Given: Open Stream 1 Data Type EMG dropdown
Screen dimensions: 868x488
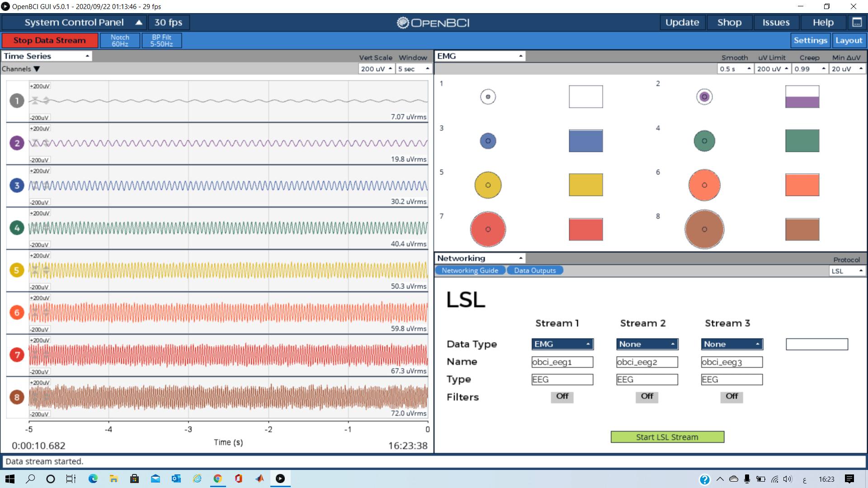Looking at the screenshot, I should 562,344.
